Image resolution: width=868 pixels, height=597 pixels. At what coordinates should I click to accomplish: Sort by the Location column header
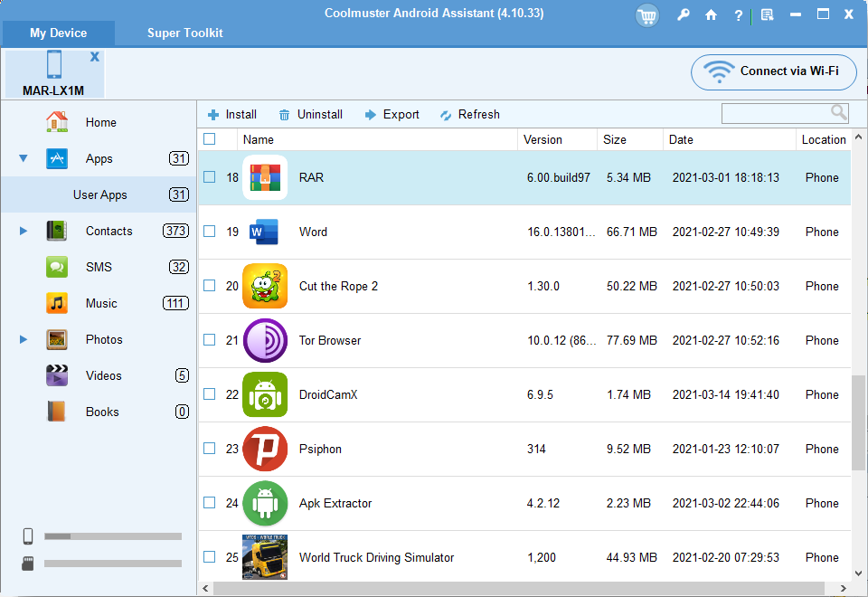(x=823, y=139)
